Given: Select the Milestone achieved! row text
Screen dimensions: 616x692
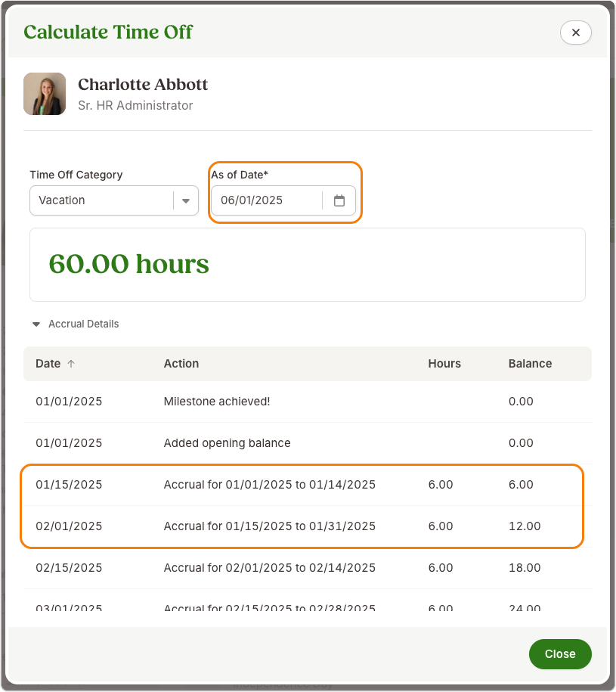Looking at the screenshot, I should coord(216,402).
